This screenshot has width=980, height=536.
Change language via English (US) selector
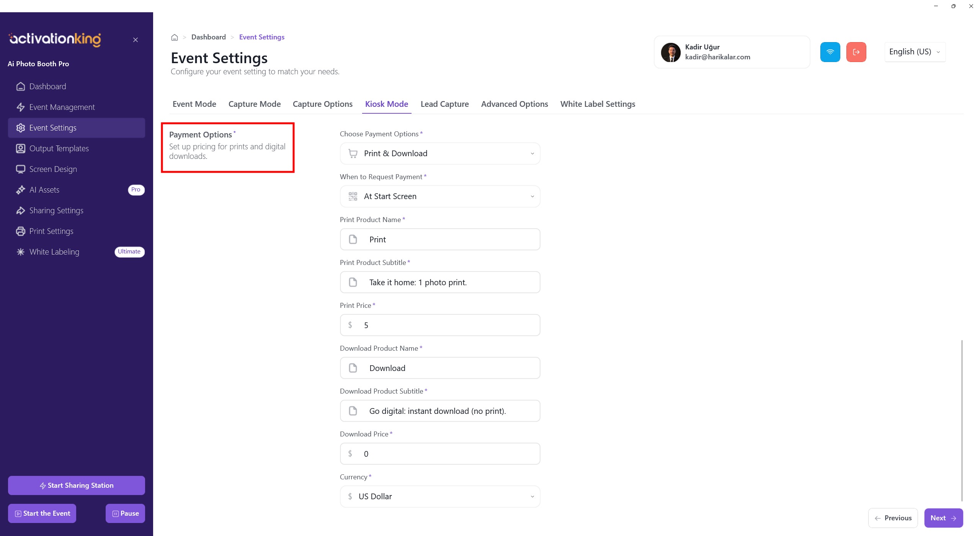click(915, 52)
